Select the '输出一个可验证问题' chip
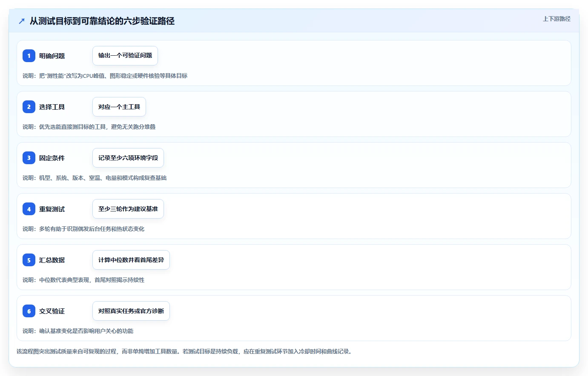This screenshot has height=376, width=588. click(125, 56)
